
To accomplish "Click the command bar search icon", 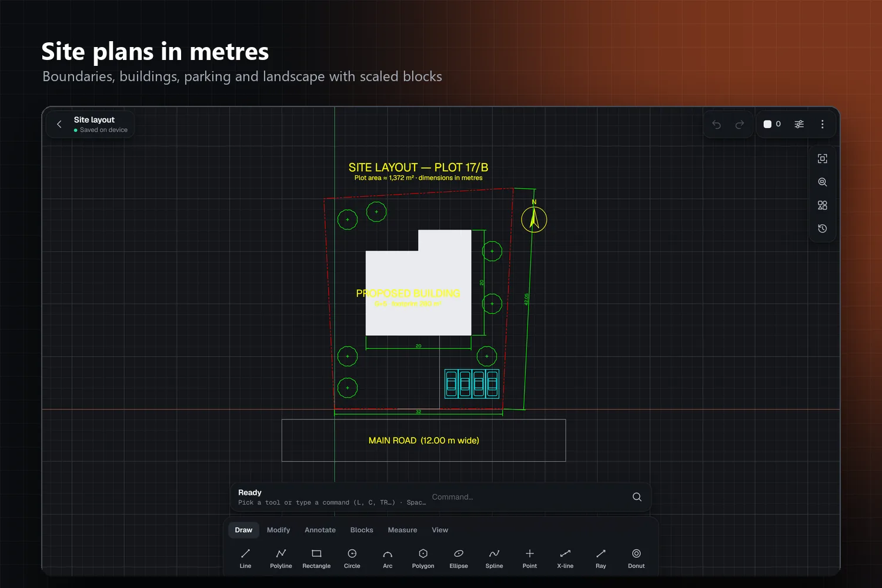I will coord(637,497).
